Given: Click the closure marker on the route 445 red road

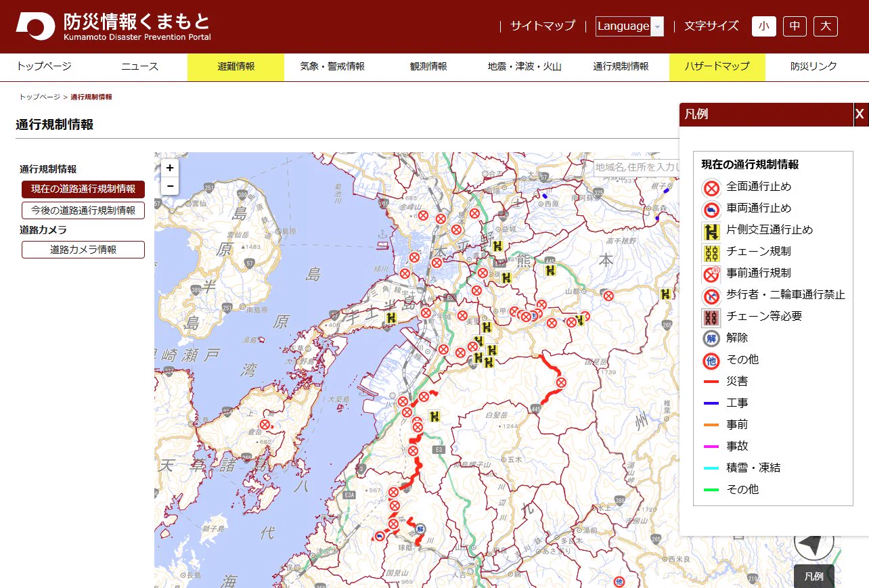Looking at the screenshot, I should click(x=561, y=383).
